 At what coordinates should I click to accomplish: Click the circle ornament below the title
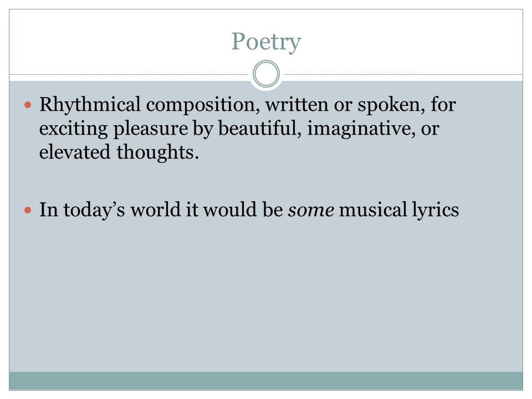(266, 74)
